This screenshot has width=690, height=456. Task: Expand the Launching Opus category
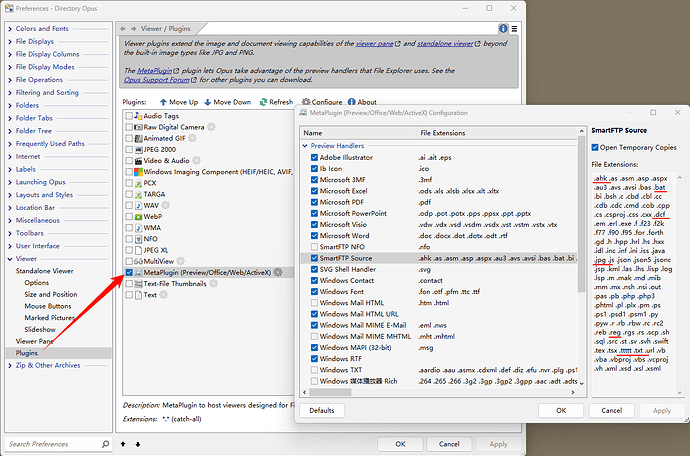tap(10, 182)
